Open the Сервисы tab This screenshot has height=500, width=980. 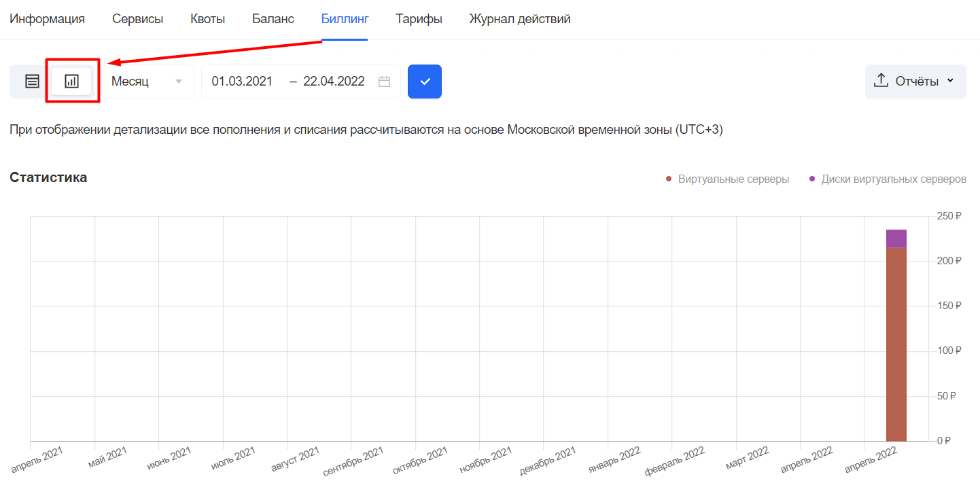coord(138,19)
